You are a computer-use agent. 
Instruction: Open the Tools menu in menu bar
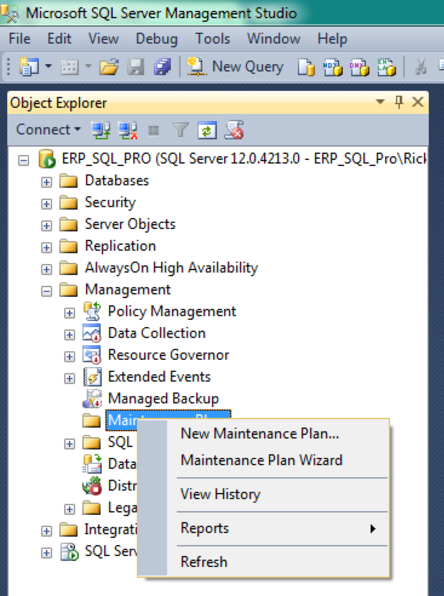(x=212, y=39)
